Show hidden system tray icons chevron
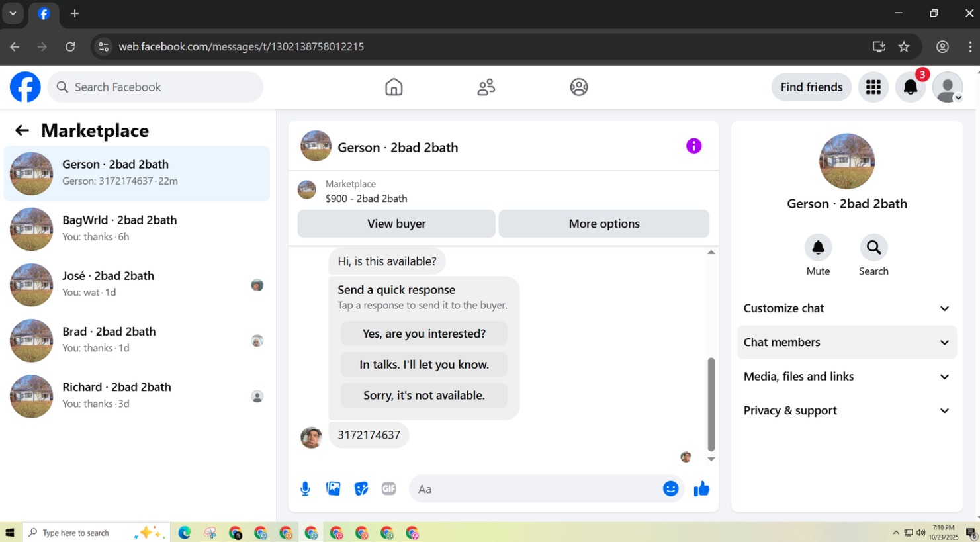Image resolution: width=980 pixels, height=542 pixels. [x=895, y=533]
